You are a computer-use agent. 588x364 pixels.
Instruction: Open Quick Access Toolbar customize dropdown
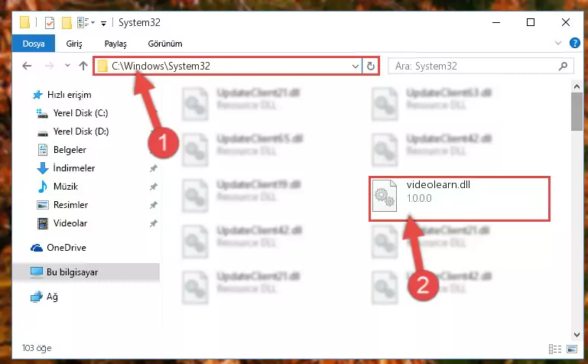pos(103,24)
